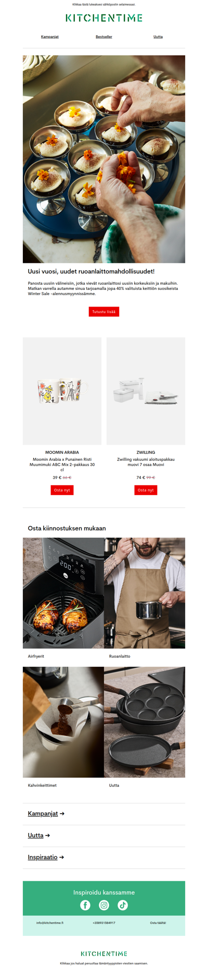Open the Instagram icon in footer
208x980 pixels.
coord(104,905)
